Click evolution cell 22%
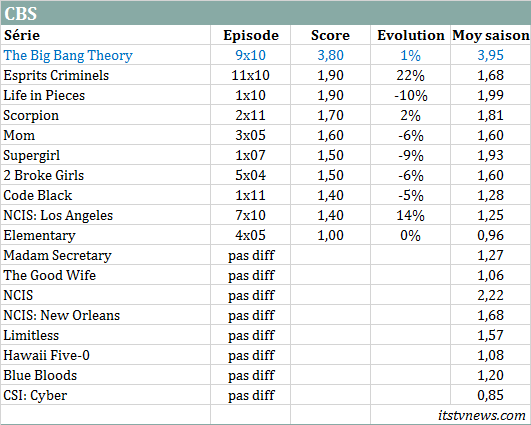The width and height of the screenshot is (531, 425). (410, 75)
